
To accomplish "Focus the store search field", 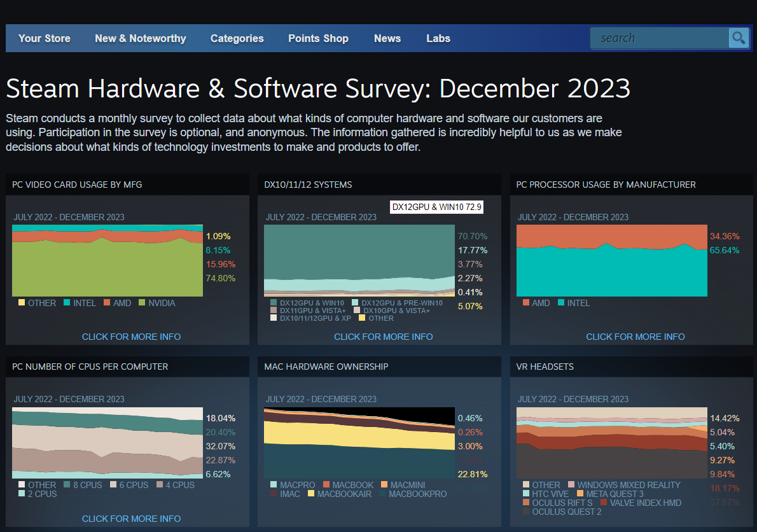I will [660, 38].
